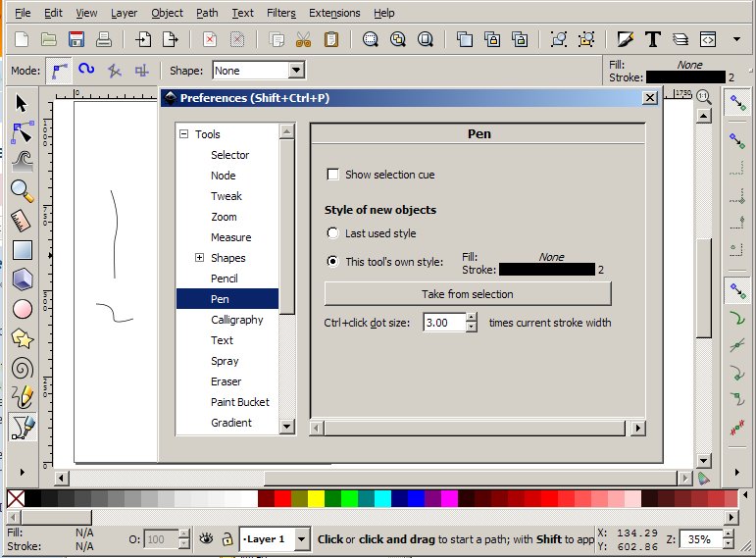Screen dimensions: 756x558
Task: Click the Take from selection button
Action: [x=468, y=294]
